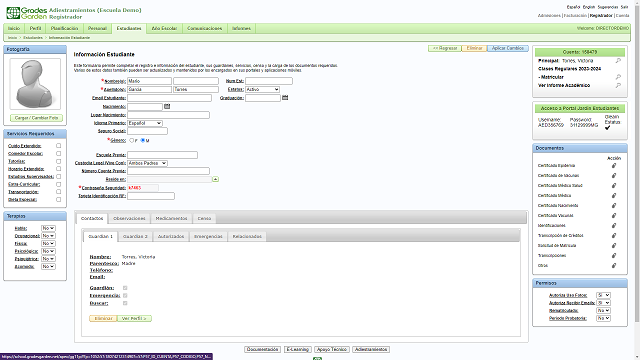Click the Seguro Social input field
Screen dimensions: 640x360
147,131
